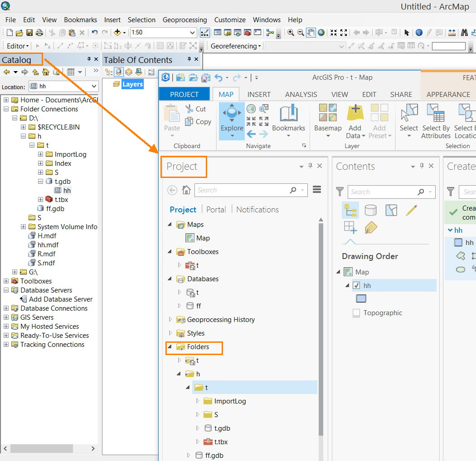This screenshot has width=476, height=461.
Task: Open the Geoprocessing menu in ArcMap
Action: pos(185,20)
